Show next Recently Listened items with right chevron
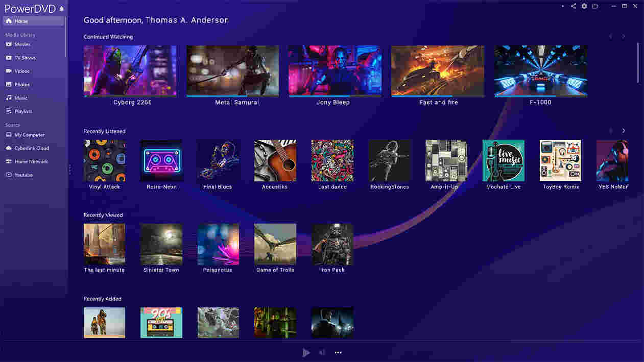This screenshot has height=362, width=644. click(x=623, y=130)
